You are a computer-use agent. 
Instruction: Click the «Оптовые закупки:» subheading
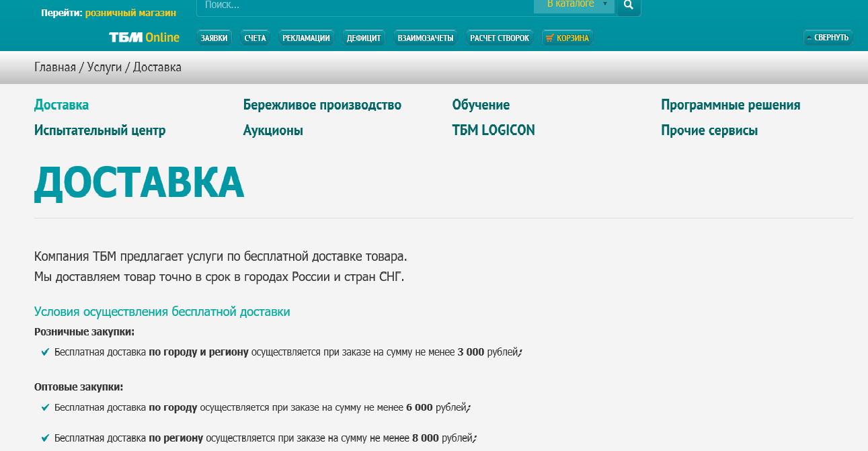79,387
